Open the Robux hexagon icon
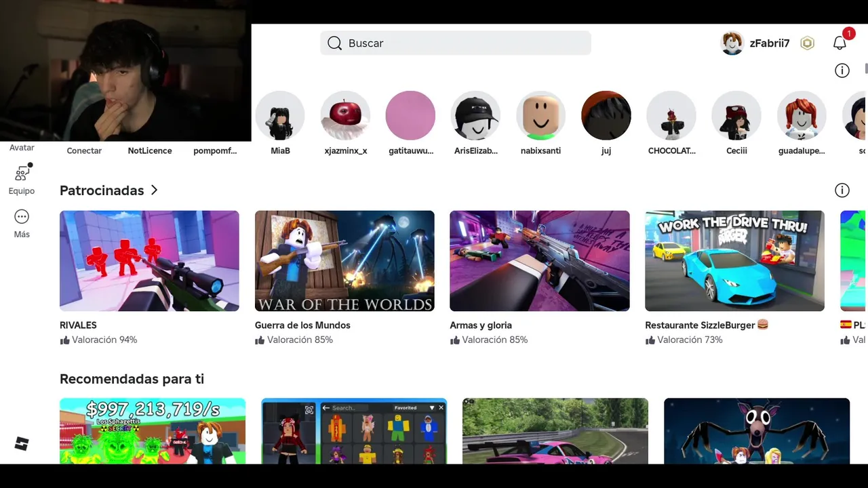 tap(807, 43)
